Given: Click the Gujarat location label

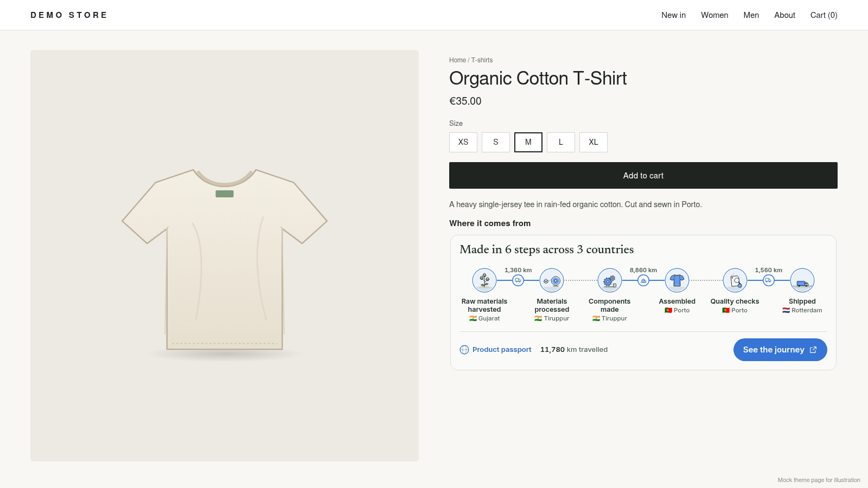Looking at the screenshot, I should click(x=484, y=319).
